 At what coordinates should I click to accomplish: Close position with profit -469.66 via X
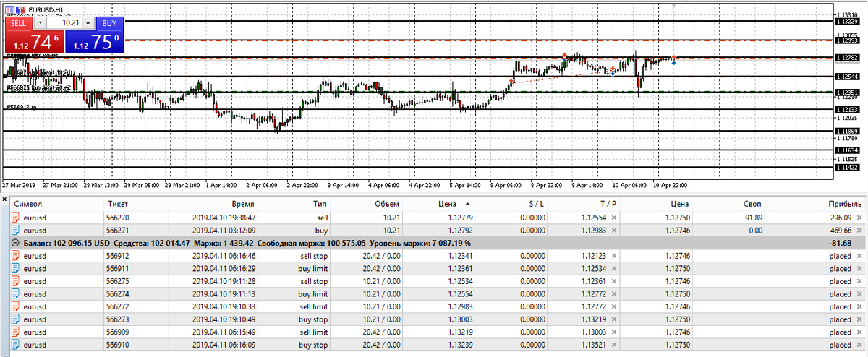click(859, 230)
